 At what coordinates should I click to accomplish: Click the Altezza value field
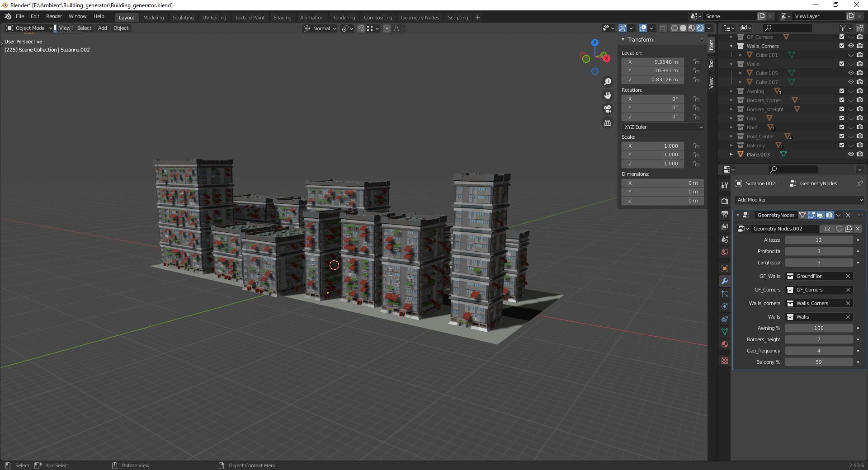[x=819, y=240]
